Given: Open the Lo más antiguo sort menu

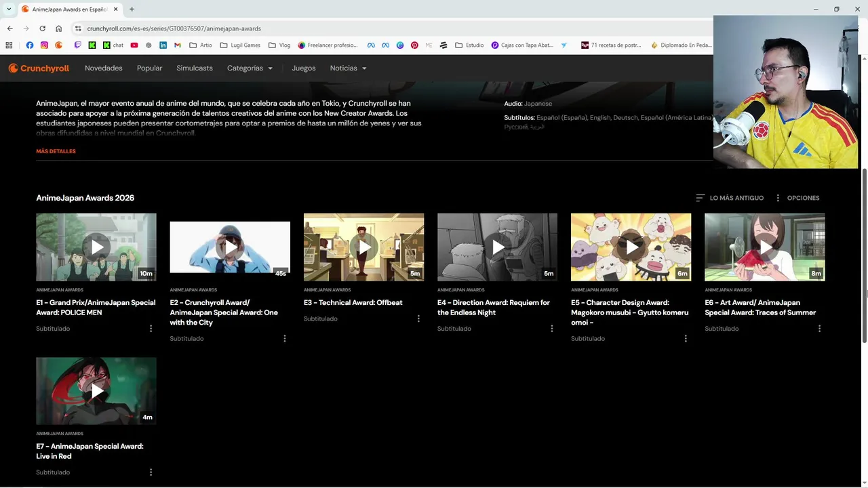Looking at the screenshot, I should [730, 198].
